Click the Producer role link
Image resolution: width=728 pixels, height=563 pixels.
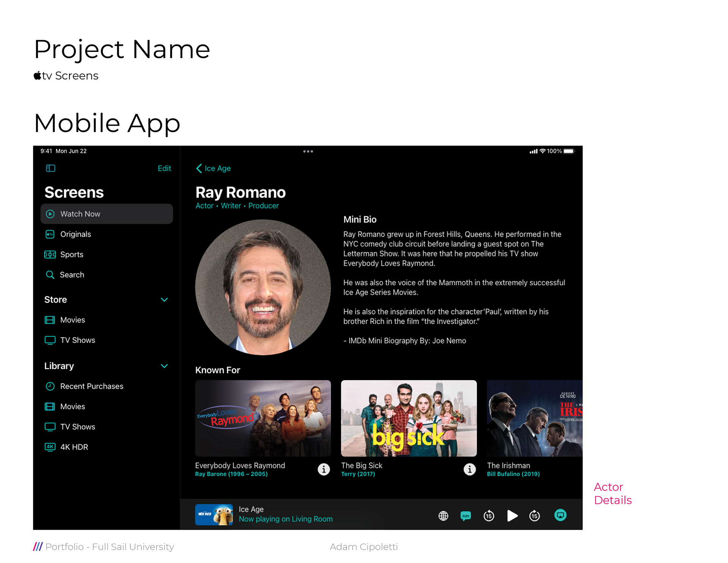[x=264, y=206]
